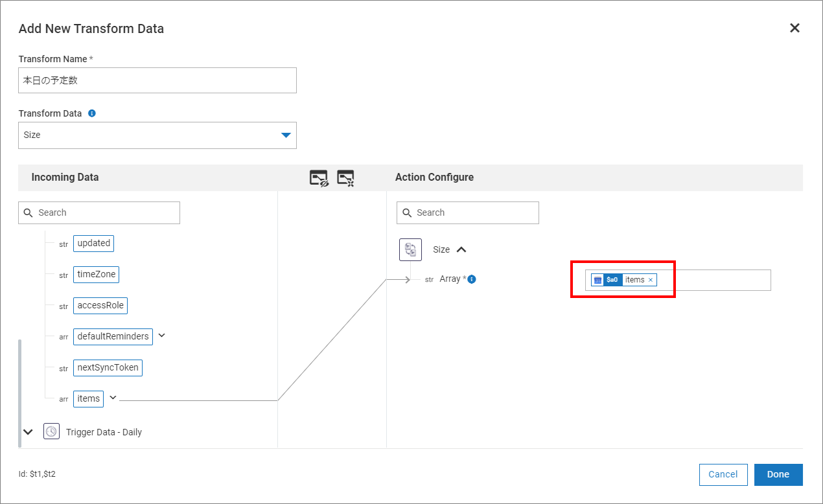Screen dimensions: 823x504
Task: Expand the defaultReminders array
Action: click(162, 336)
